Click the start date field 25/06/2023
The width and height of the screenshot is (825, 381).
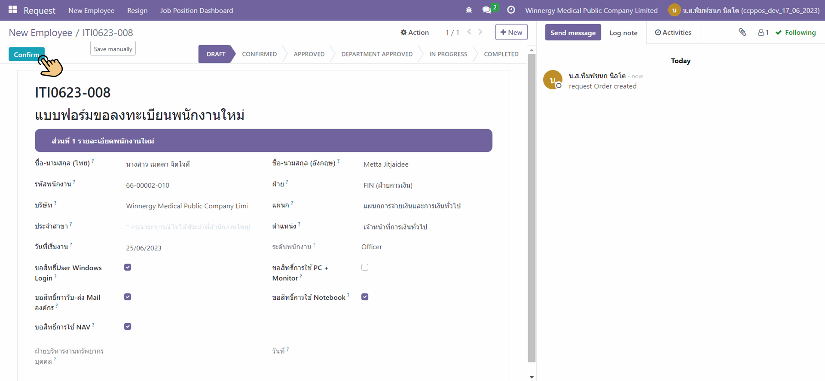coord(144,248)
